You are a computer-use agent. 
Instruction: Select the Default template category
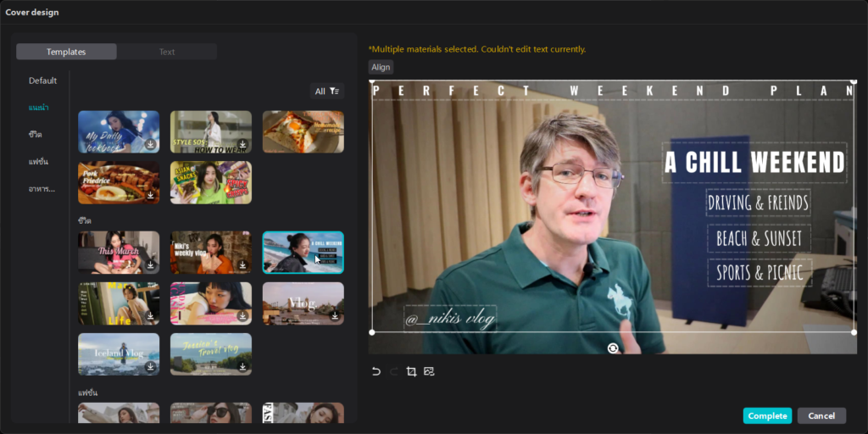(42, 81)
